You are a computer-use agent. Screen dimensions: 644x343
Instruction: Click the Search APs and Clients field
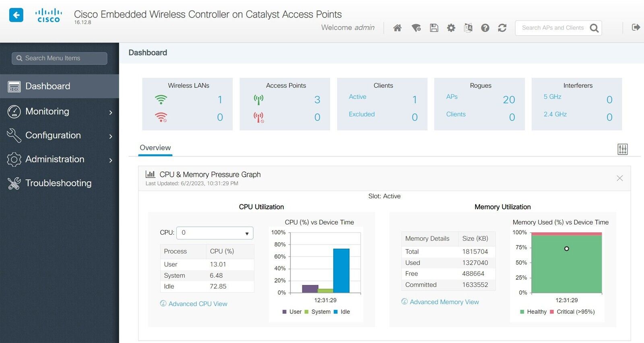pos(553,28)
